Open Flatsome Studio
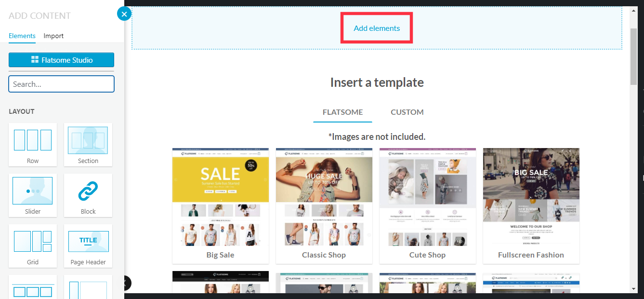 point(61,60)
